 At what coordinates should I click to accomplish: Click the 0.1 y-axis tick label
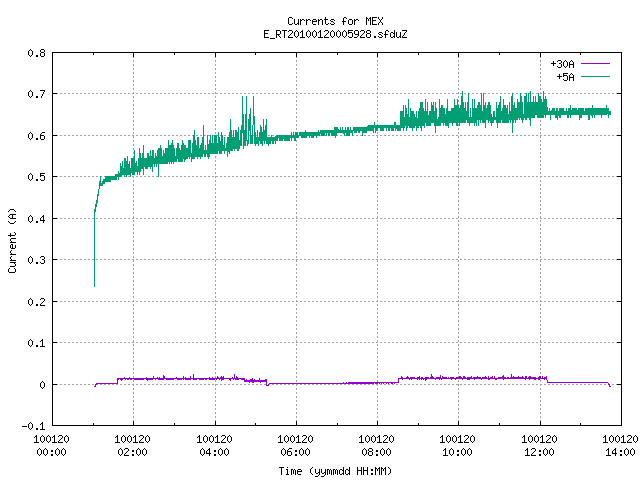tap(36, 343)
